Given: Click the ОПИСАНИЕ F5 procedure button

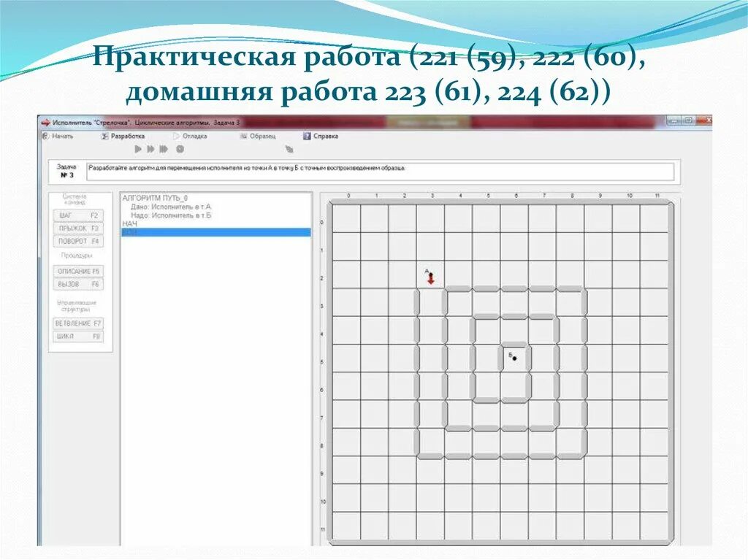Looking at the screenshot, I should (x=78, y=272).
